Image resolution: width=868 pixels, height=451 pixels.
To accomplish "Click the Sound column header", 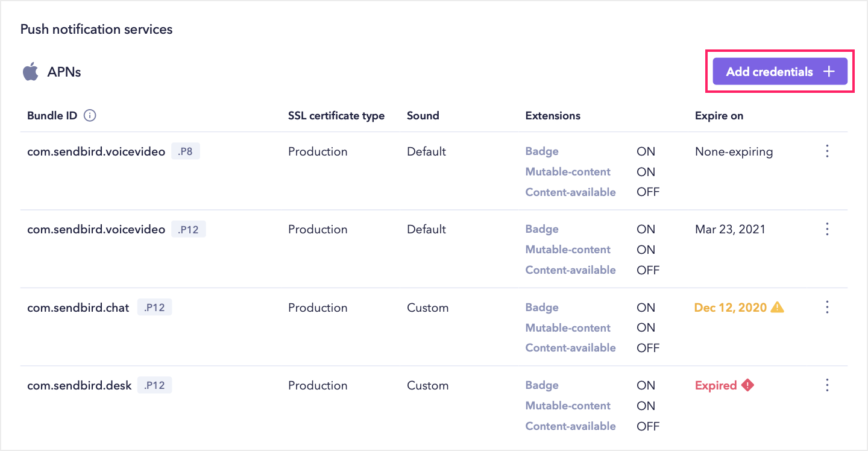I will point(423,116).
